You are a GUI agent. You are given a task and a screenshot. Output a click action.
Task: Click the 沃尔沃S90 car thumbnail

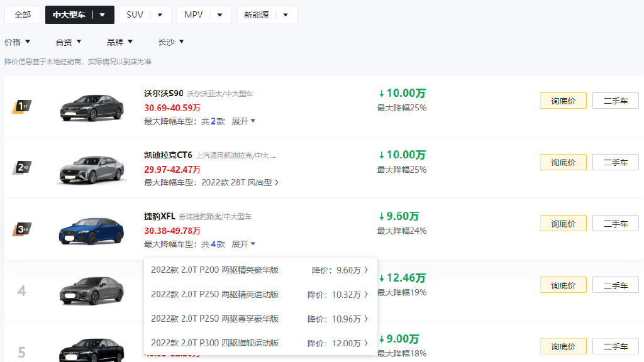(92, 107)
